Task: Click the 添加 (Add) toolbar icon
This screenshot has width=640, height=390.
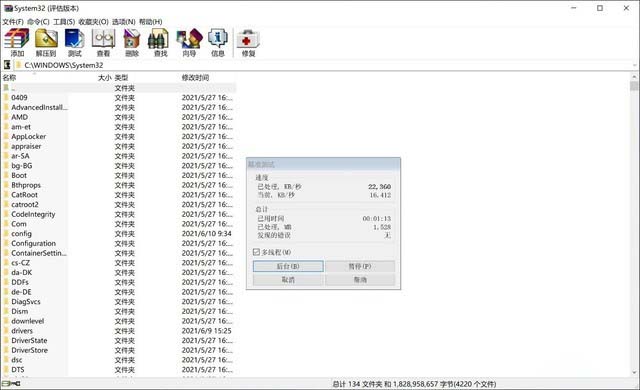Action: click(17, 42)
